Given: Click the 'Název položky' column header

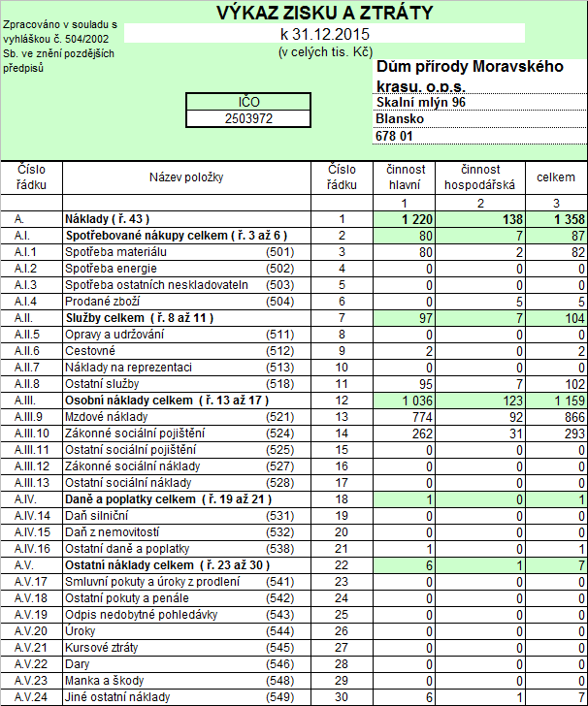Looking at the screenshot, I should (186, 177).
